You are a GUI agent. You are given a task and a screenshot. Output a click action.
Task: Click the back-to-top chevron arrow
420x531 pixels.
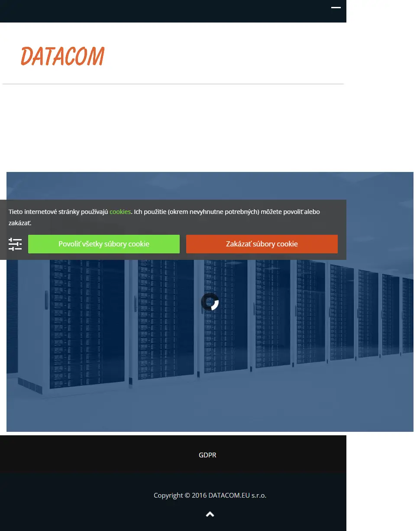coord(210,515)
